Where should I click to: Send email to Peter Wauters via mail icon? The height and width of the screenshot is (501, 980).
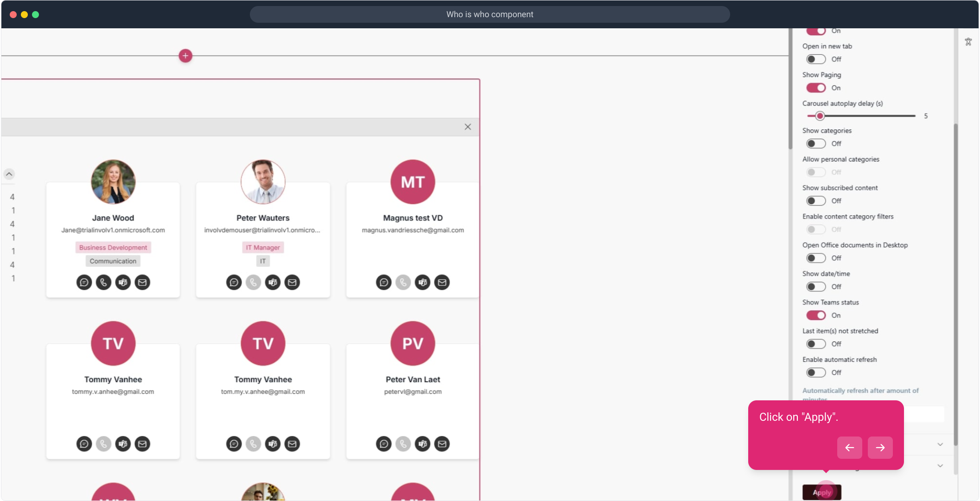tap(292, 282)
